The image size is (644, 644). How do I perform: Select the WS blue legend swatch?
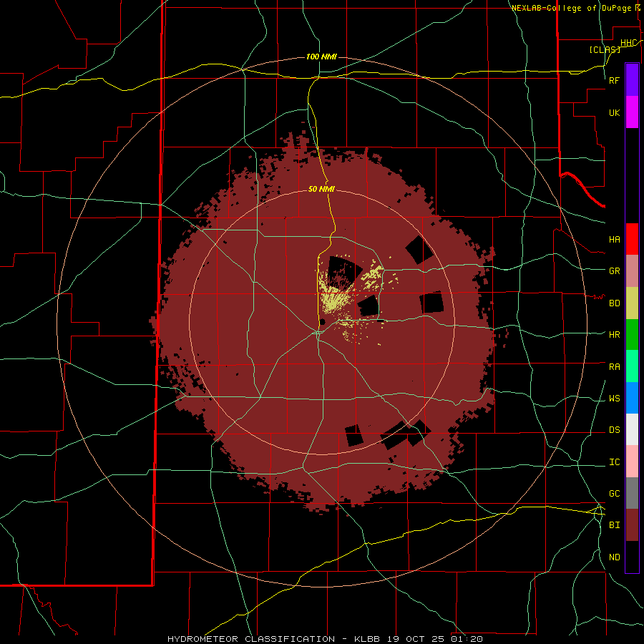pos(632,398)
